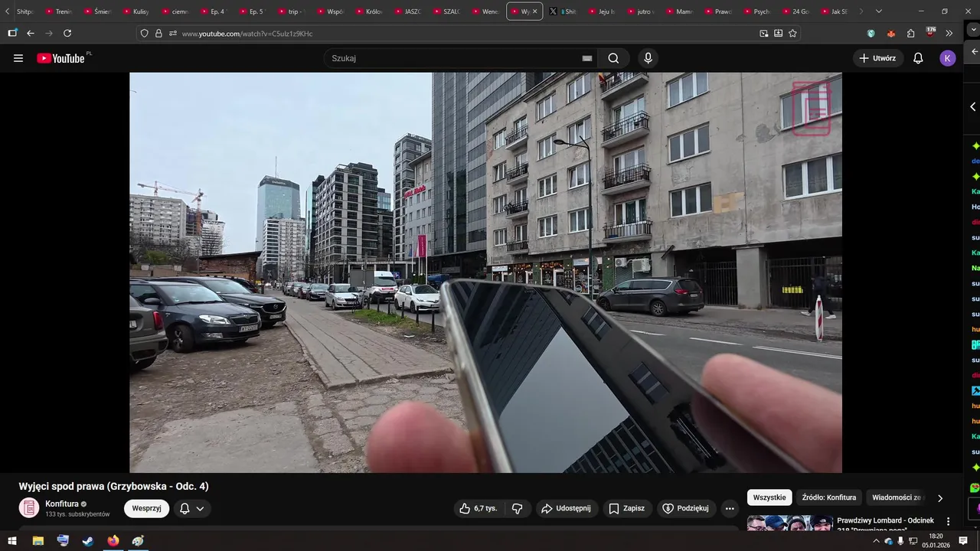Start voice search with microphone icon
The width and height of the screenshot is (980, 551).
click(648, 58)
